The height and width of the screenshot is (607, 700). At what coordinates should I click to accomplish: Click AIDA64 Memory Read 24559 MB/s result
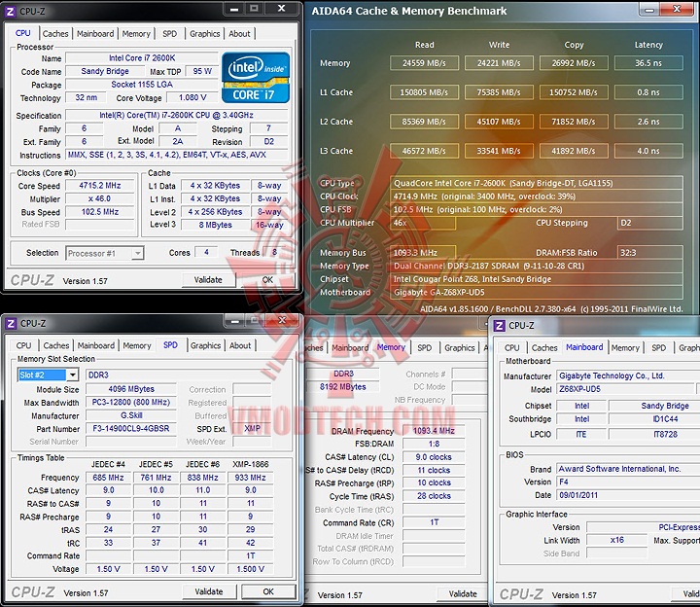[424, 63]
